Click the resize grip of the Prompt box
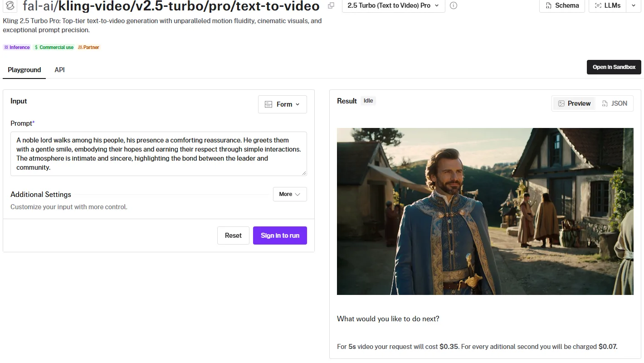Image resolution: width=644 pixels, height=363 pixels. click(304, 173)
